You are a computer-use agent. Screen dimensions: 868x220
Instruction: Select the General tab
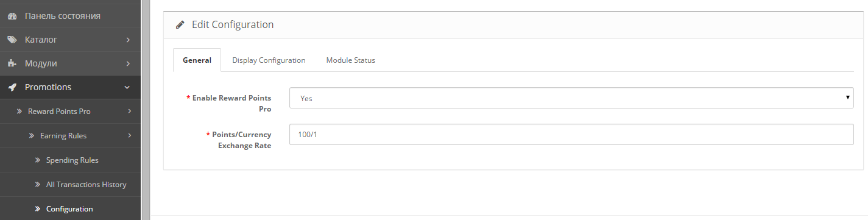pyautogui.click(x=197, y=60)
